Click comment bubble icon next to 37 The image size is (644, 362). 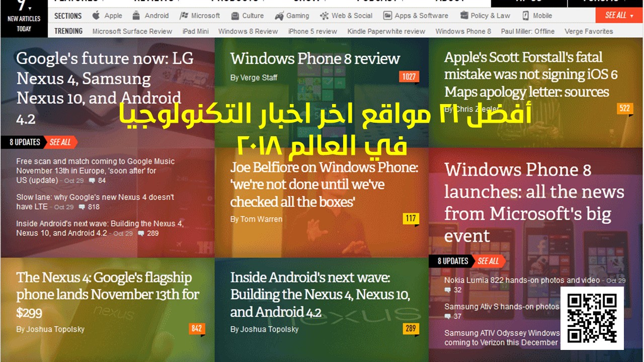point(447,316)
